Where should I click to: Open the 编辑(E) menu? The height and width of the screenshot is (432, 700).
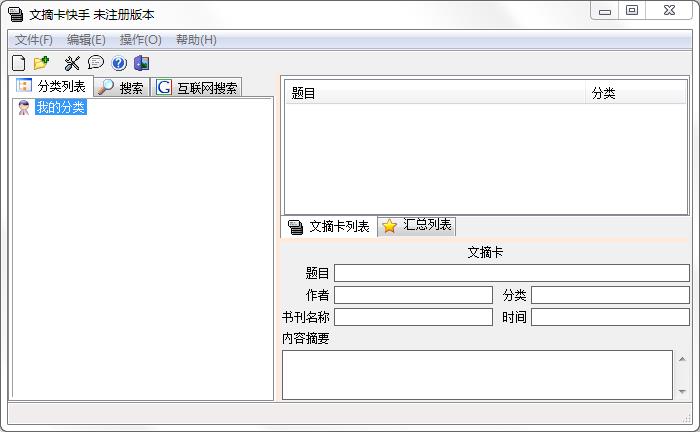[86, 40]
